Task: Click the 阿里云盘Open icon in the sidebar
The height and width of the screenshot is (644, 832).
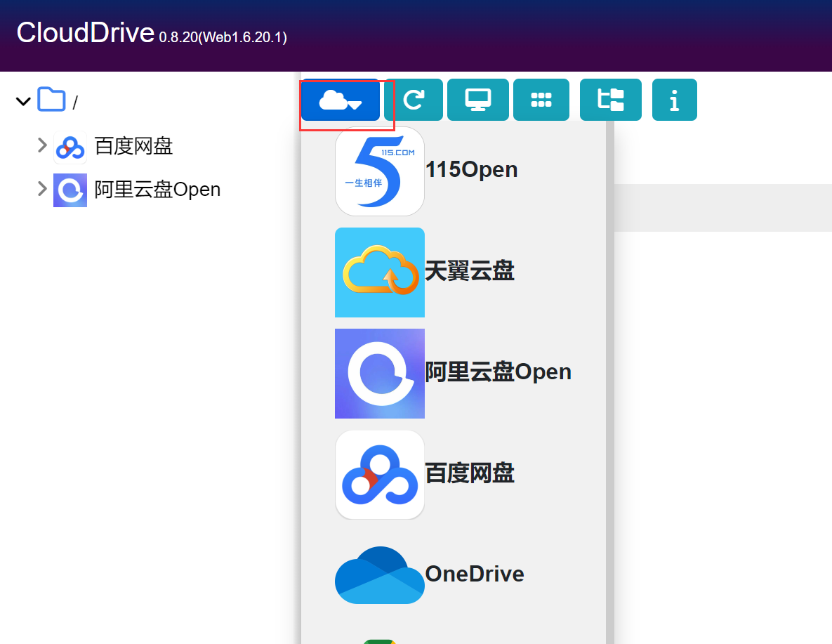Action: pyautogui.click(x=70, y=190)
